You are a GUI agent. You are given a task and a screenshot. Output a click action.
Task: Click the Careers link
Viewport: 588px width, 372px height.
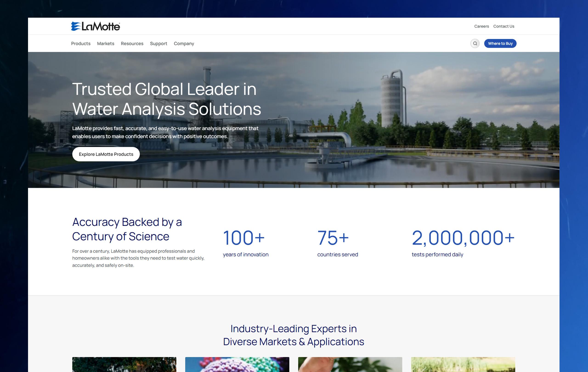point(481,26)
